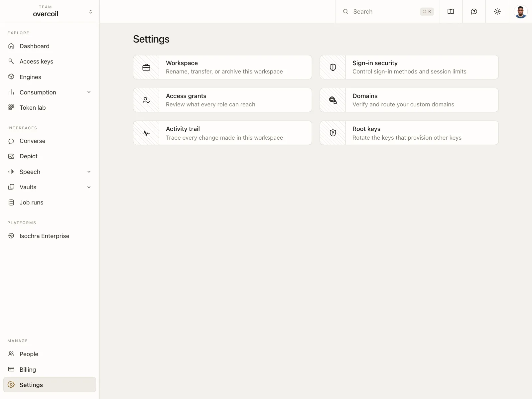This screenshot has width=532, height=399.
Task: Click the People users icon
Action: pos(11,354)
